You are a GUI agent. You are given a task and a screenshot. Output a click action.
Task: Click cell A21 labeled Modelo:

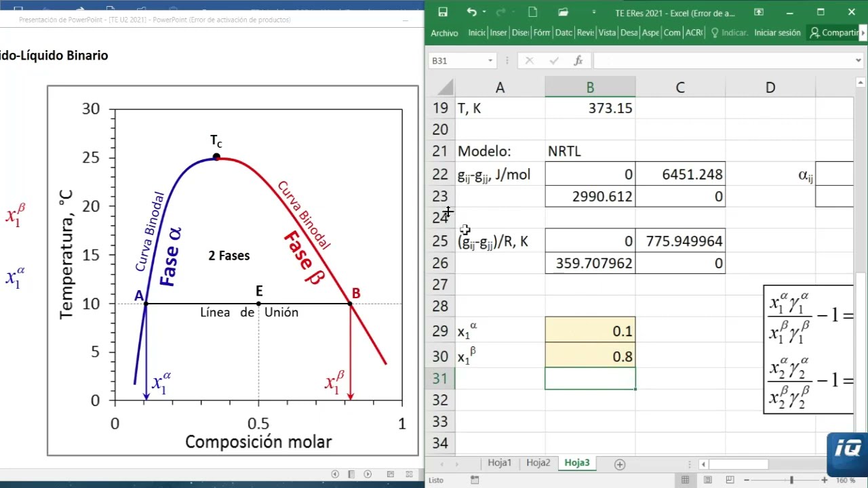(500, 151)
